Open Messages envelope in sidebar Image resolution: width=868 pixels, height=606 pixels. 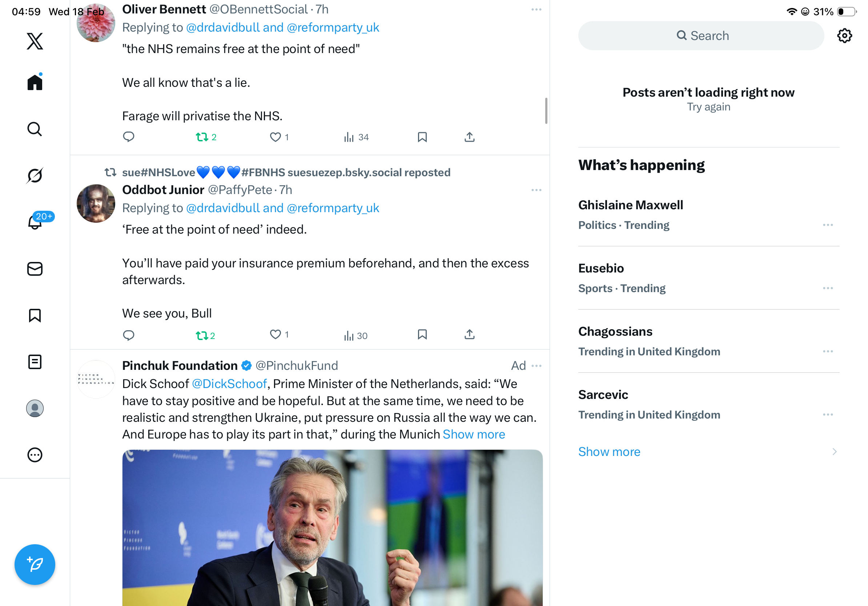35,269
